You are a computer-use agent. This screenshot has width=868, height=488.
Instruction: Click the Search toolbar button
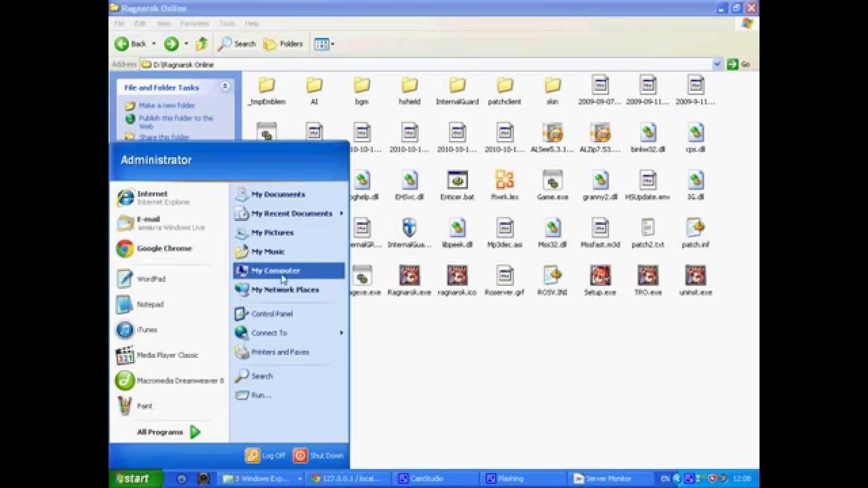point(237,44)
